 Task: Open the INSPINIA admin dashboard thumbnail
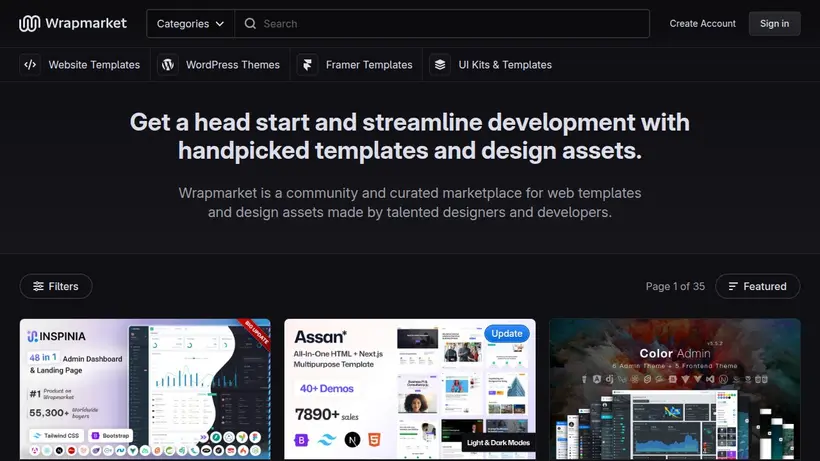click(145, 389)
